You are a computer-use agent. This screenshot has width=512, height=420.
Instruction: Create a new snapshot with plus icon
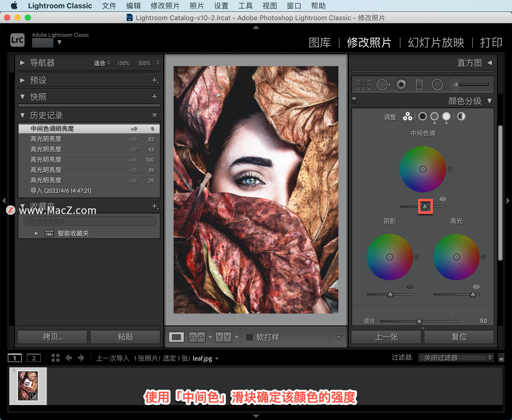154,97
